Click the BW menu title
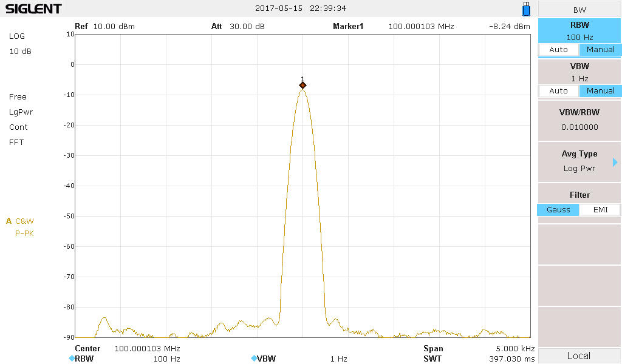Screen dimensions: 622x364 tap(579, 10)
